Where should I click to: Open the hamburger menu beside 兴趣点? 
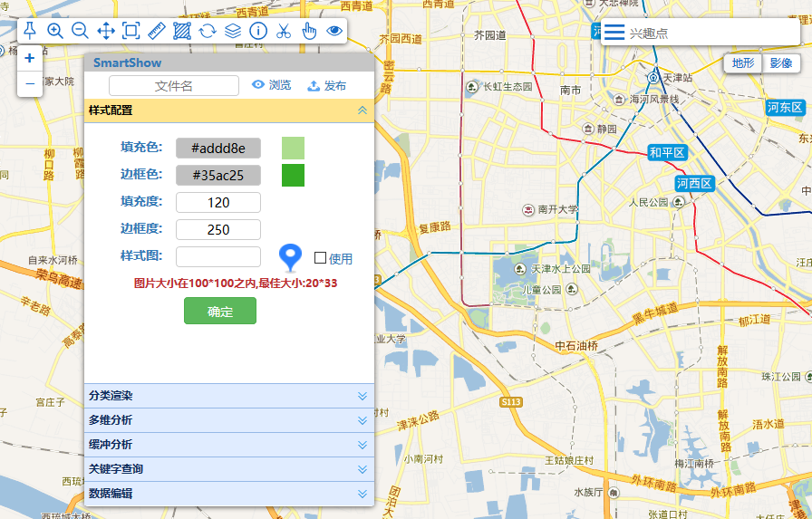click(614, 32)
